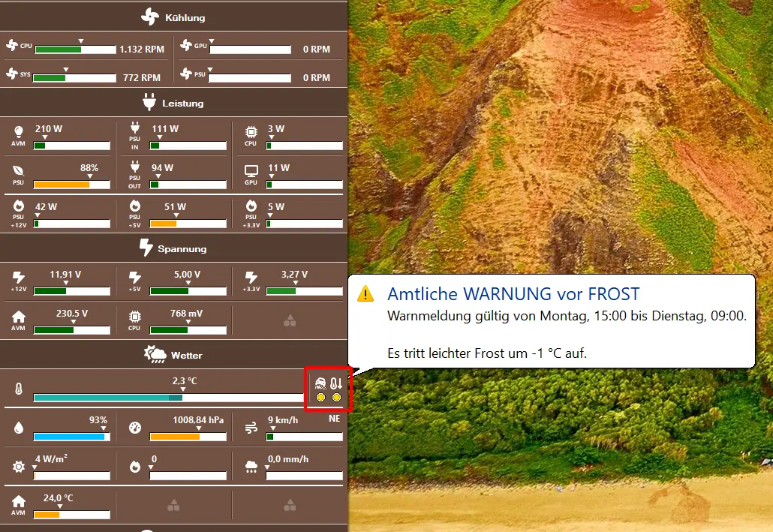773x532 pixels.
Task: Click the rain cloud precipitation icon
Action: click(251, 467)
